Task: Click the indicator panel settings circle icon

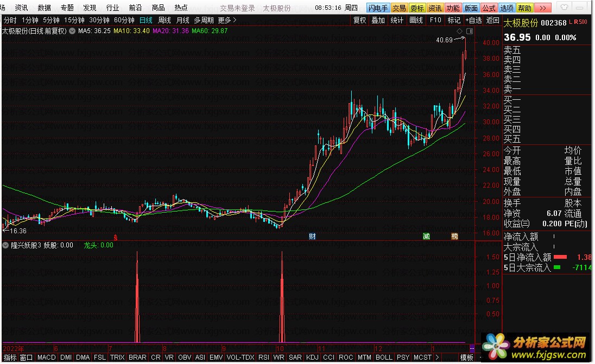Action: point(5,245)
